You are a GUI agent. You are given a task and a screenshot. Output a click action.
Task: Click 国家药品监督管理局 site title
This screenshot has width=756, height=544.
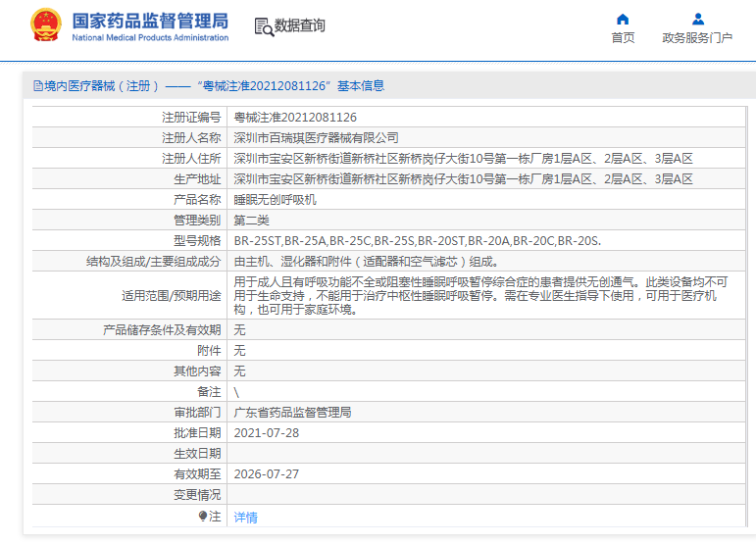150,20
